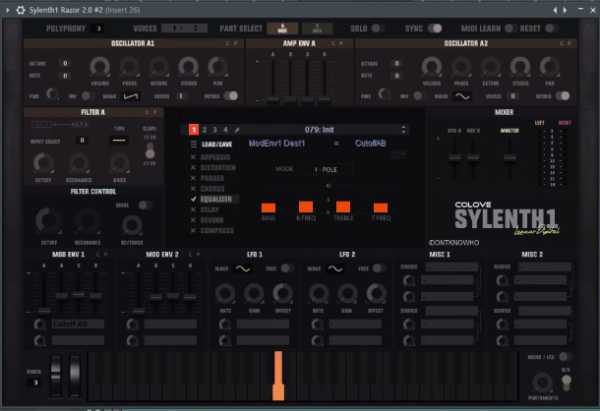Open the 079: Init preset dropdown
Screen dimensions: 600x411
click(320, 130)
